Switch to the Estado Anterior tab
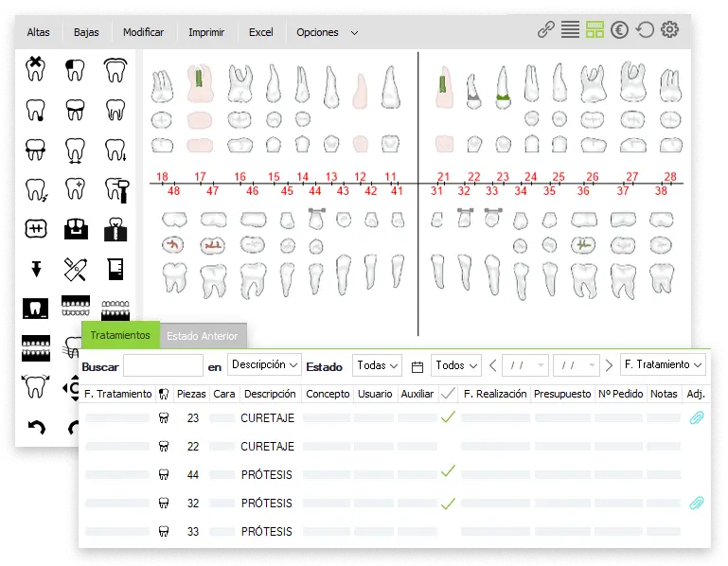The width and height of the screenshot is (728, 566). [x=203, y=336]
